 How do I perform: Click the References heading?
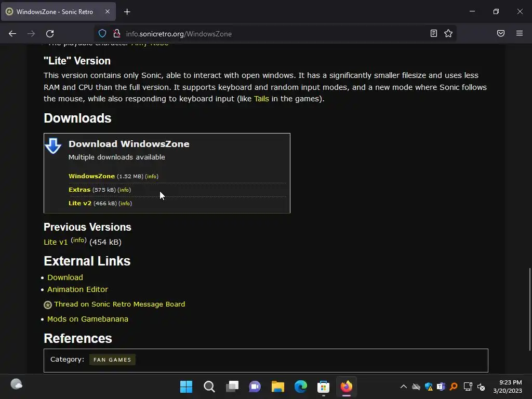[78, 338]
